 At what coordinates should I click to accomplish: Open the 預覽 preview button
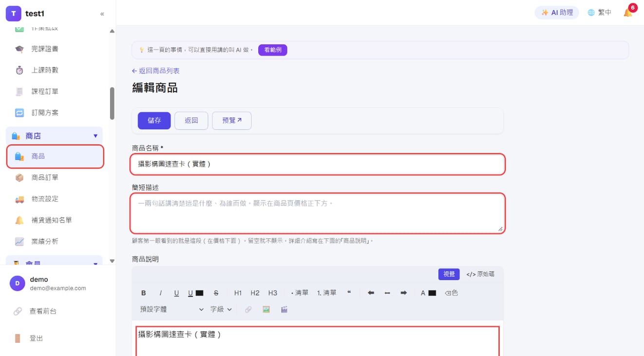[232, 121]
